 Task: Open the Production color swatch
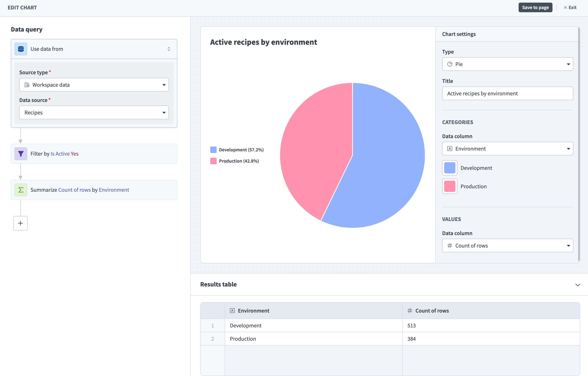coord(450,186)
